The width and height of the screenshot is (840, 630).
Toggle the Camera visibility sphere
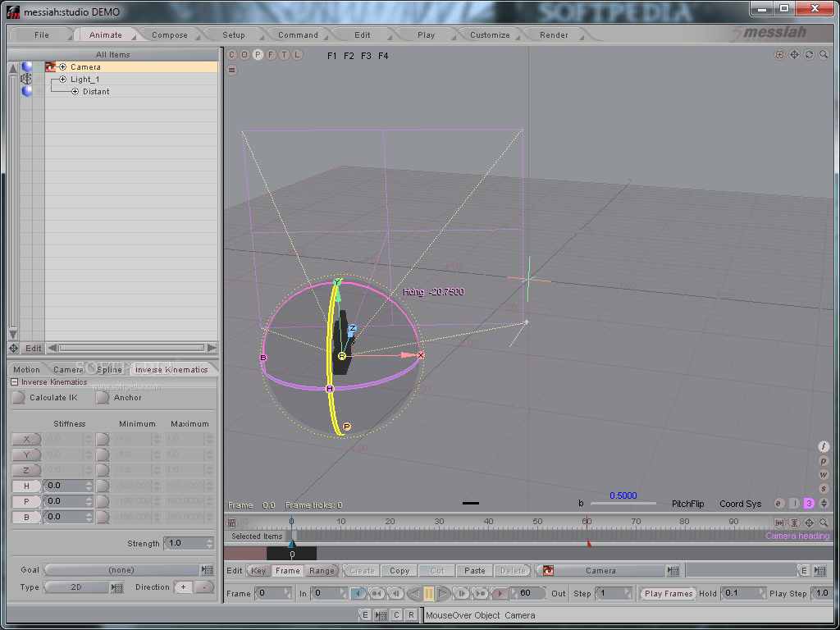[x=27, y=67]
